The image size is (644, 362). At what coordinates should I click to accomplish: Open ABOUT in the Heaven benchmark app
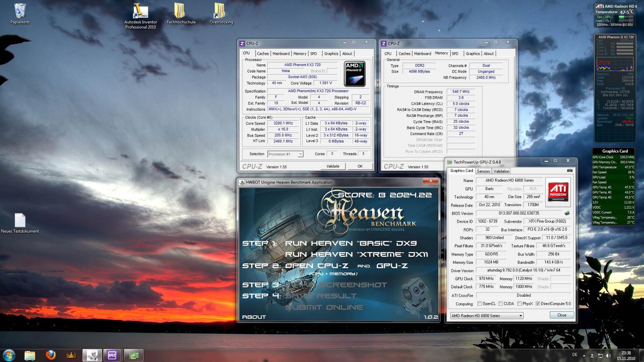click(254, 317)
